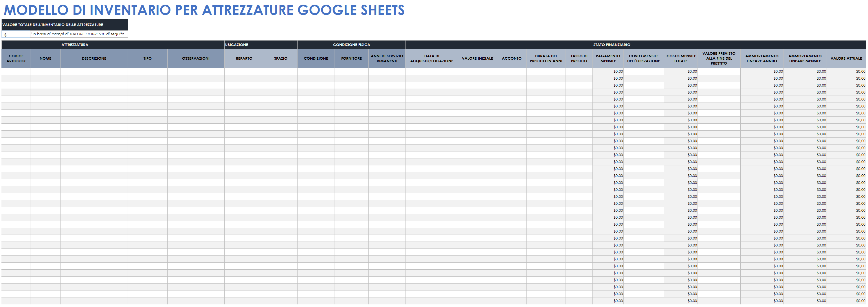This screenshot has height=307, width=868.
Task: Select the TASSO DI PRESTITO header
Action: coord(579,59)
